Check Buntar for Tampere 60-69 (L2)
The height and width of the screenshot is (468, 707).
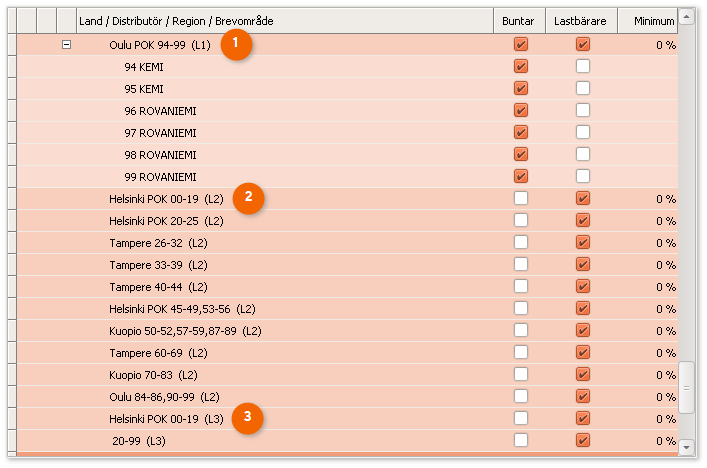click(x=521, y=353)
